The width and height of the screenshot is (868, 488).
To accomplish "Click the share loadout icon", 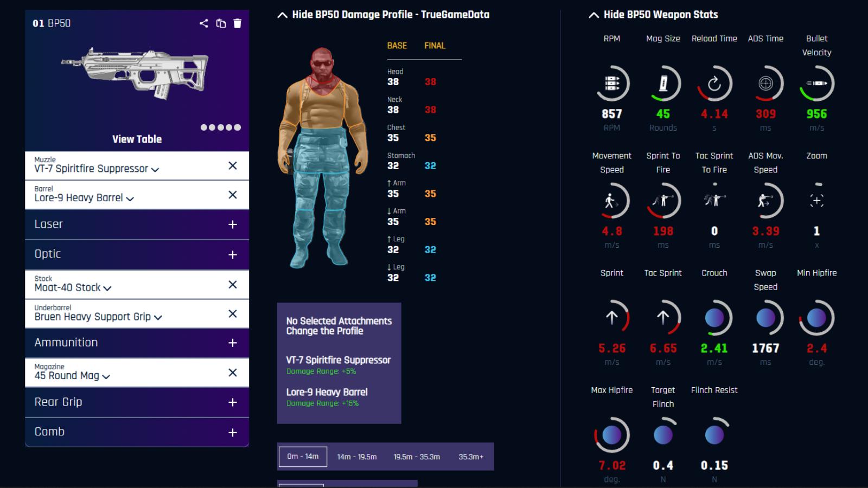I will pos(203,23).
